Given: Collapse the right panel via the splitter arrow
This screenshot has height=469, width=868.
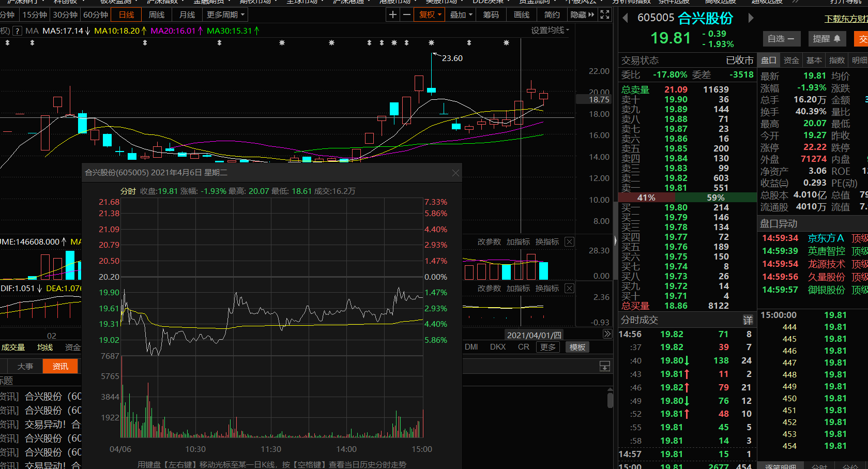Looking at the screenshot, I should 615,240.
